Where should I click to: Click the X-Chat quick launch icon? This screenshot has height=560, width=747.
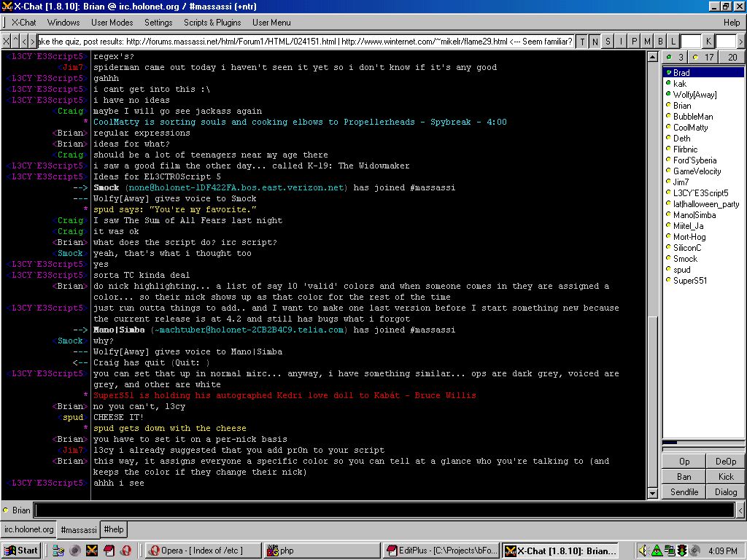click(92, 551)
